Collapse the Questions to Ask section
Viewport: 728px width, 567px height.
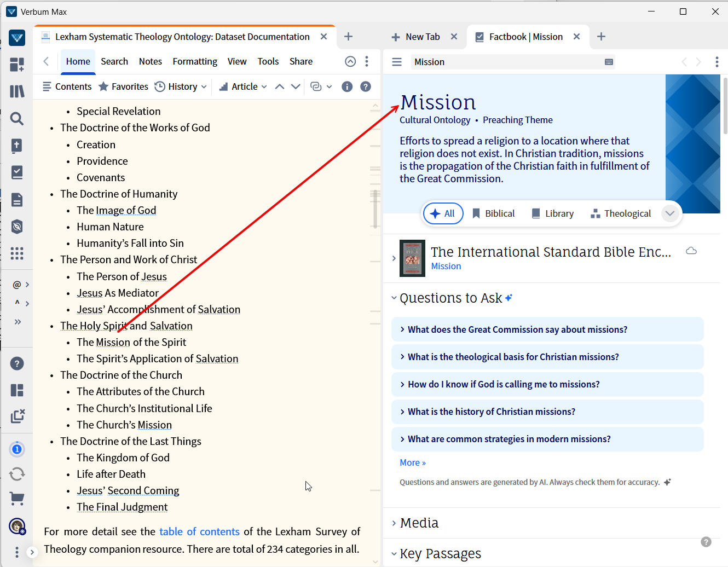394,298
